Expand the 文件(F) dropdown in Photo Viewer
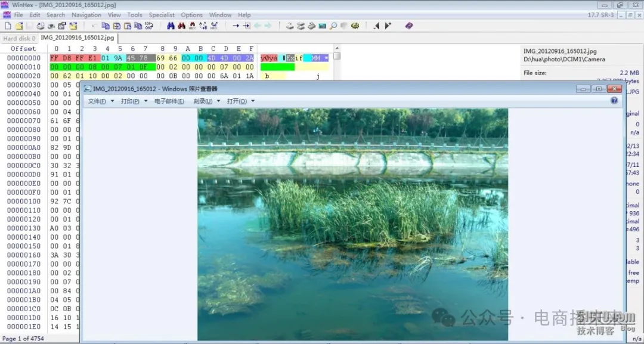The height and width of the screenshot is (344, 644). [100, 101]
